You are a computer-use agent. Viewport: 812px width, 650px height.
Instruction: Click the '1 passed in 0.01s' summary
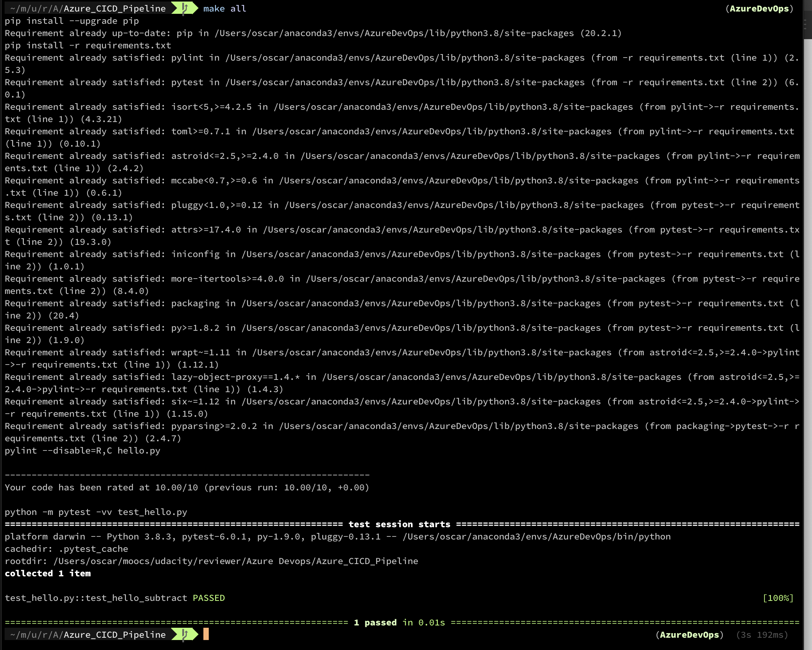(x=399, y=622)
